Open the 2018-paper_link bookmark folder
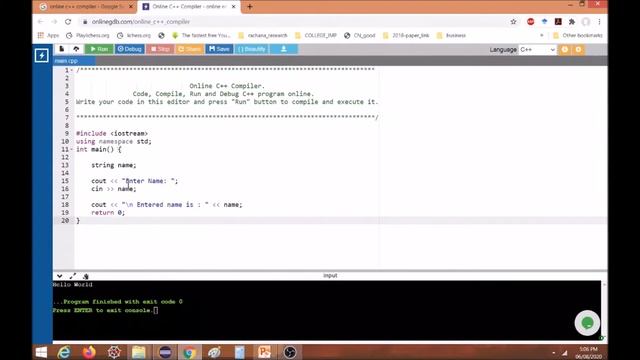This screenshot has width=640, height=360. tap(406, 36)
